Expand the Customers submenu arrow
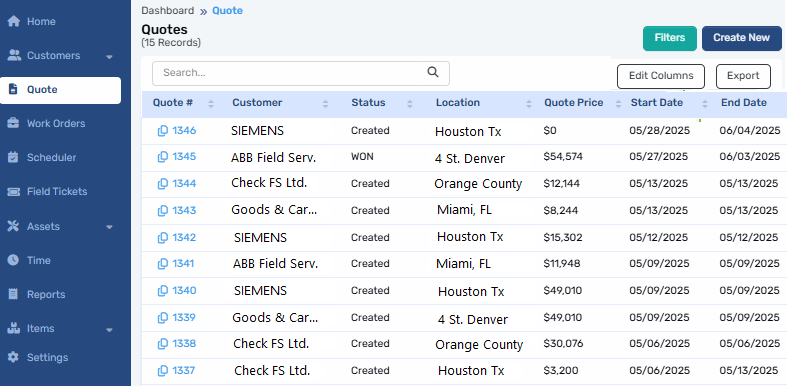This screenshot has width=787, height=389. click(109, 57)
